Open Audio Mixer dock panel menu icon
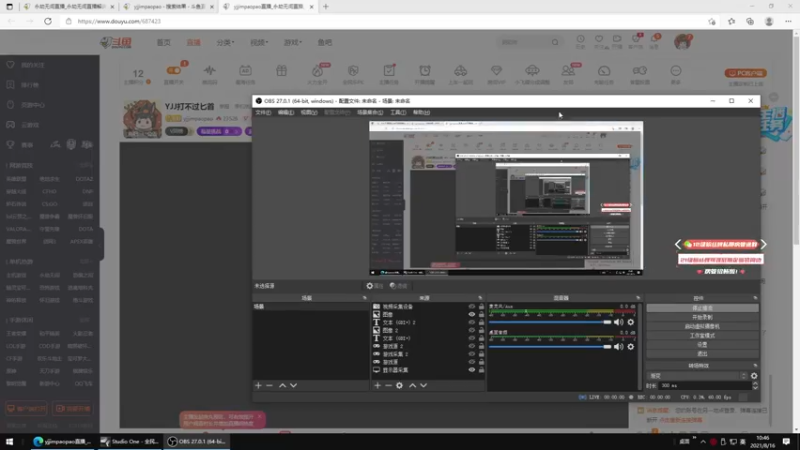This screenshot has width=800, height=450. (x=638, y=298)
